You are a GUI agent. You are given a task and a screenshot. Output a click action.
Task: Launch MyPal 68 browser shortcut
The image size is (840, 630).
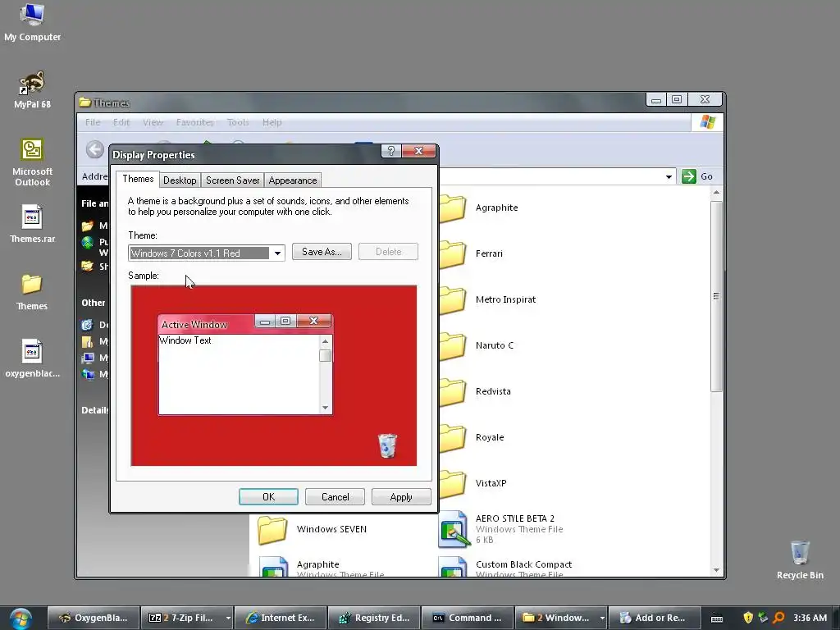[x=32, y=90]
